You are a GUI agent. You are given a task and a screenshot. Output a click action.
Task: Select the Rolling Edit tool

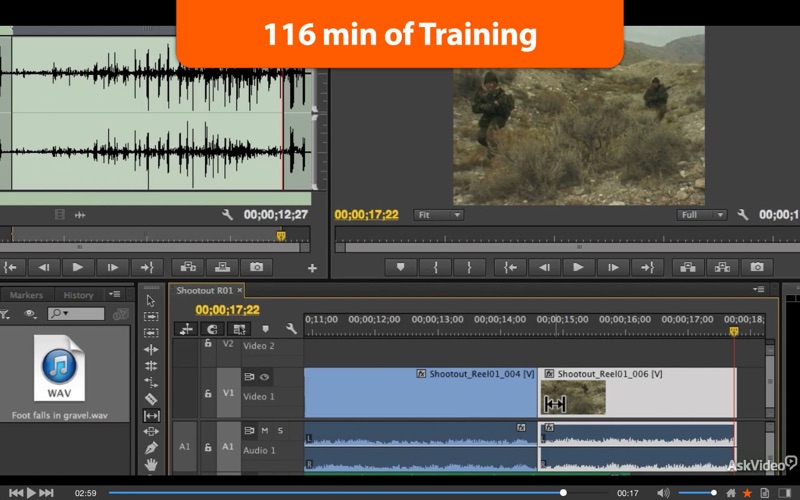(x=151, y=366)
